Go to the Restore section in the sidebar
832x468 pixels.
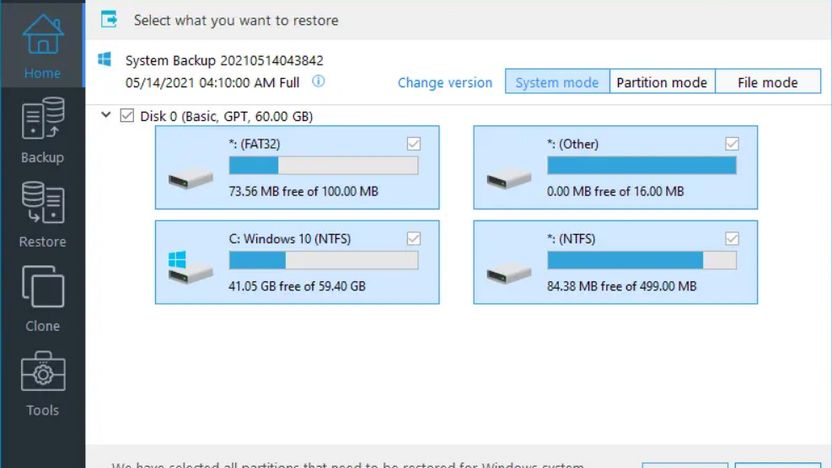(42, 214)
